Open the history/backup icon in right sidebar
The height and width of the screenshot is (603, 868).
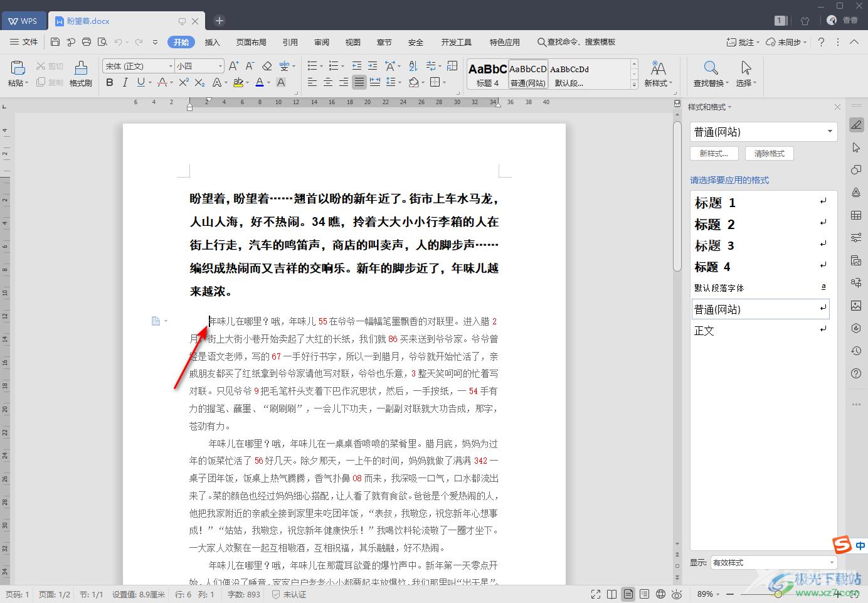coord(856,351)
